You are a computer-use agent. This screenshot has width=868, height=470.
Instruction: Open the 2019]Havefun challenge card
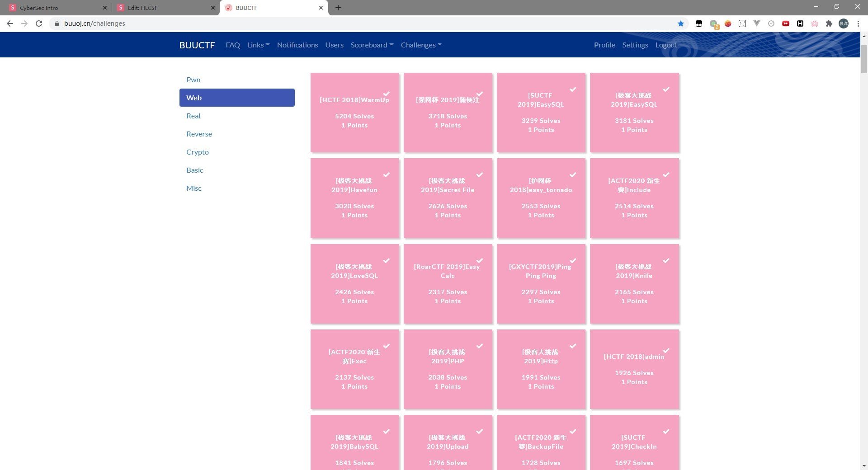tap(355, 198)
